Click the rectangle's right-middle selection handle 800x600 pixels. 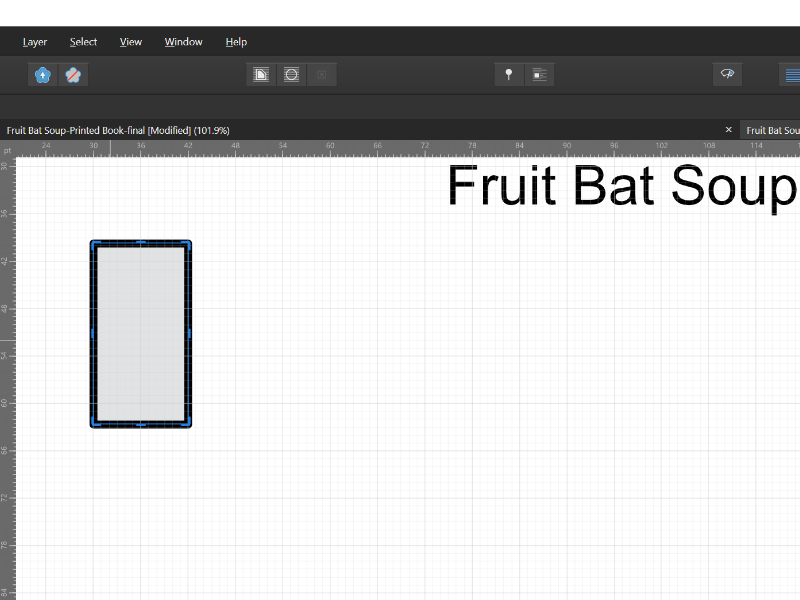pyautogui.click(x=189, y=334)
